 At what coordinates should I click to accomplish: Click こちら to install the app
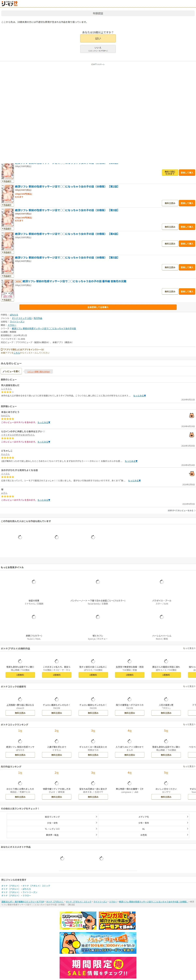coord(17,353)
